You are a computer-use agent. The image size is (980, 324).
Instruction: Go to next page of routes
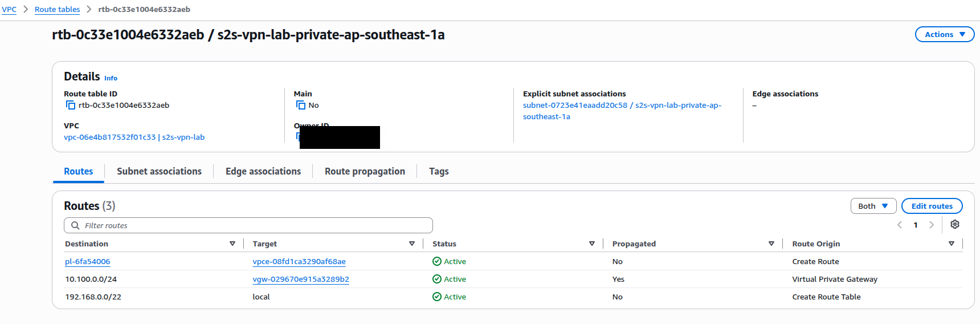932,225
